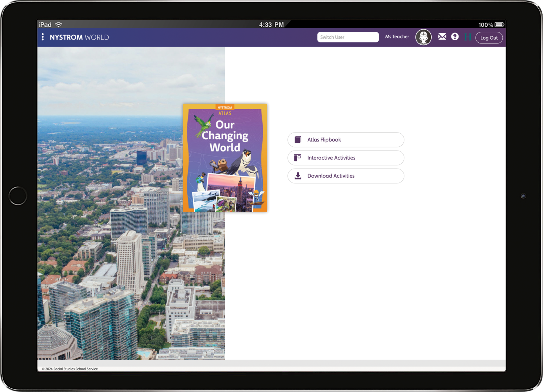Click the Nystrom World logo

tap(79, 37)
